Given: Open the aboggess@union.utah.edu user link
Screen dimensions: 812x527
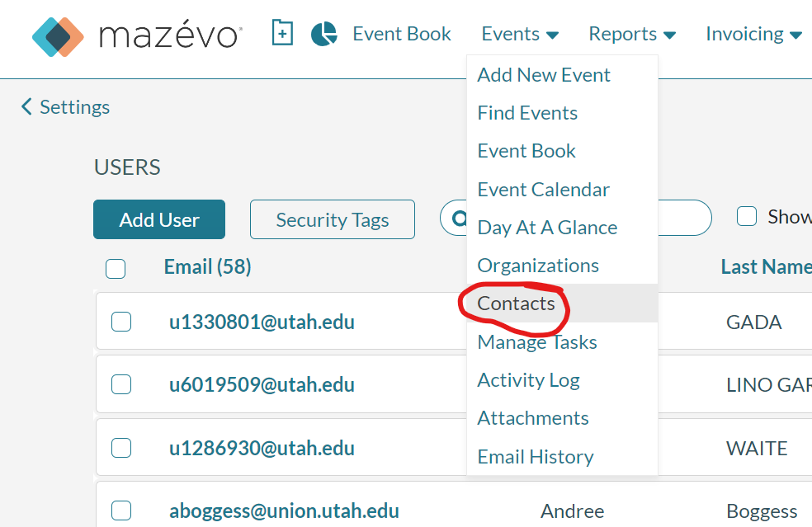Looking at the screenshot, I should [285, 511].
